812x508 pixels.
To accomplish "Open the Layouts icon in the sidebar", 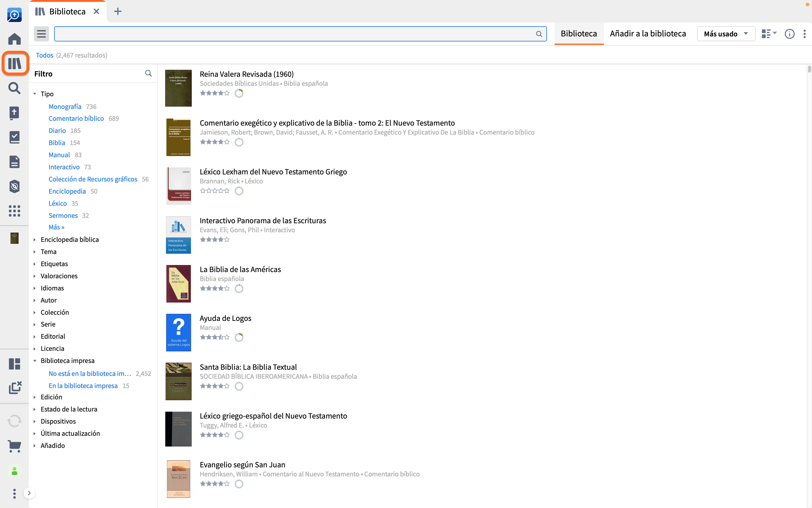I will 14,364.
